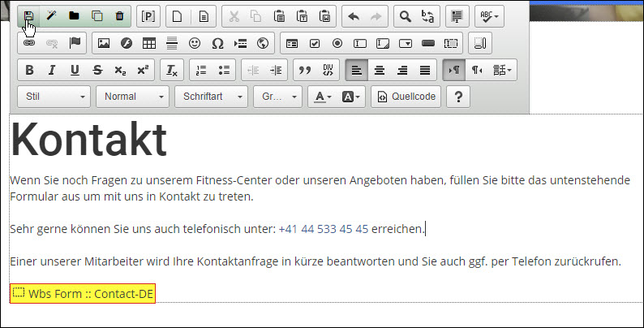The image size is (644, 328).
Task: Toggle bold formatting
Action: (29, 70)
